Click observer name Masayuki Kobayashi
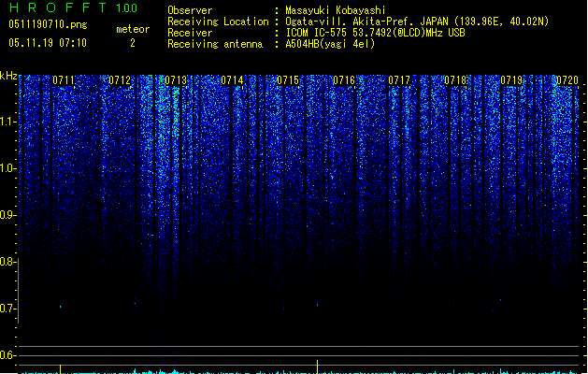588x374 pixels. click(x=336, y=10)
